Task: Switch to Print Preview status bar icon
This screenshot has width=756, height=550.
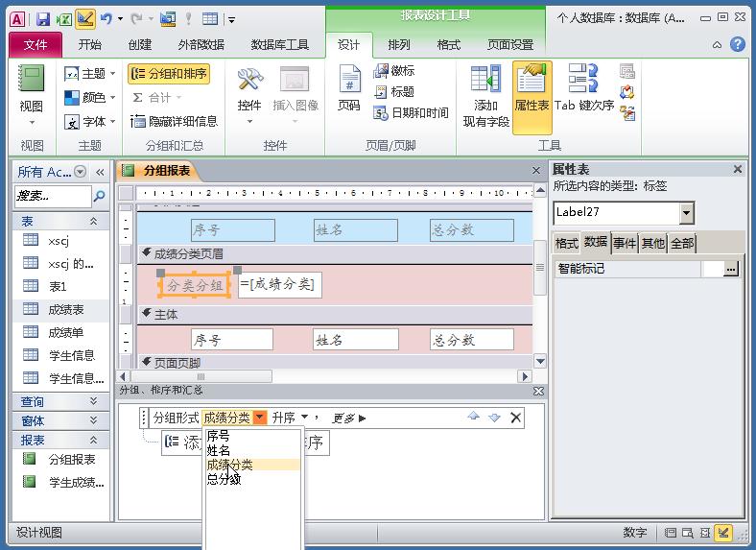Action: tap(688, 533)
